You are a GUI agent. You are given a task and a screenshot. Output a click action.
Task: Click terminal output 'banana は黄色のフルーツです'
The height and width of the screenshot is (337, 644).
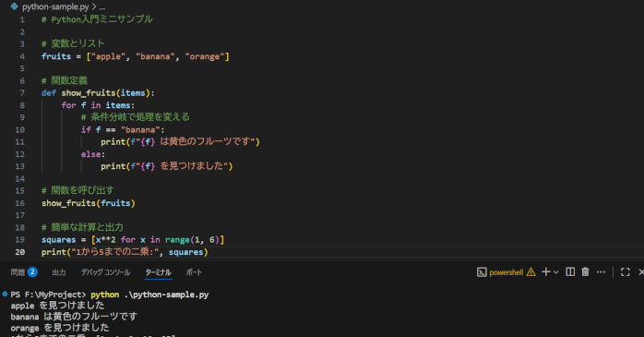pos(74,317)
